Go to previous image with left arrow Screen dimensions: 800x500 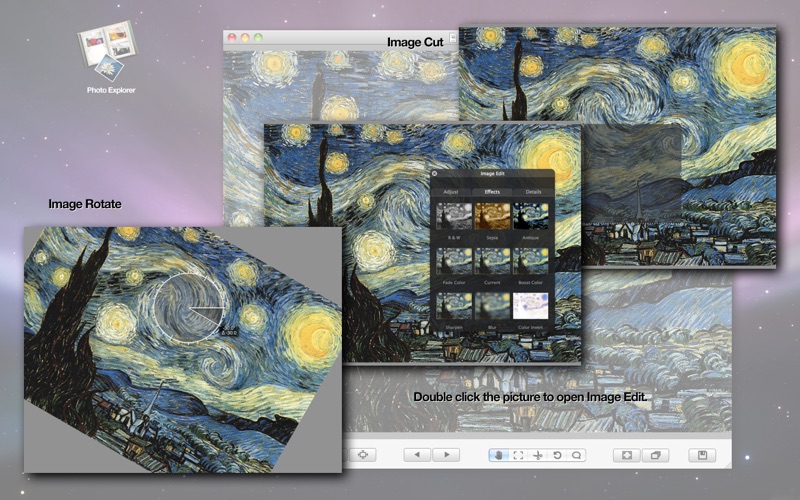coord(417,455)
